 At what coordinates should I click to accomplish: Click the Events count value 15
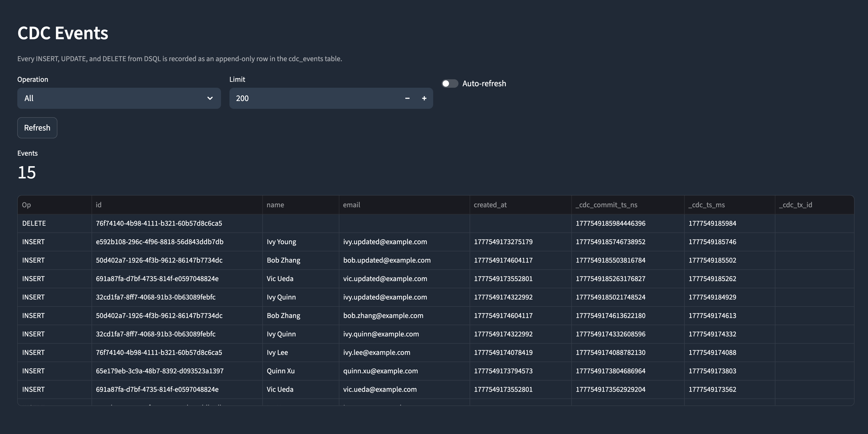pos(27,173)
